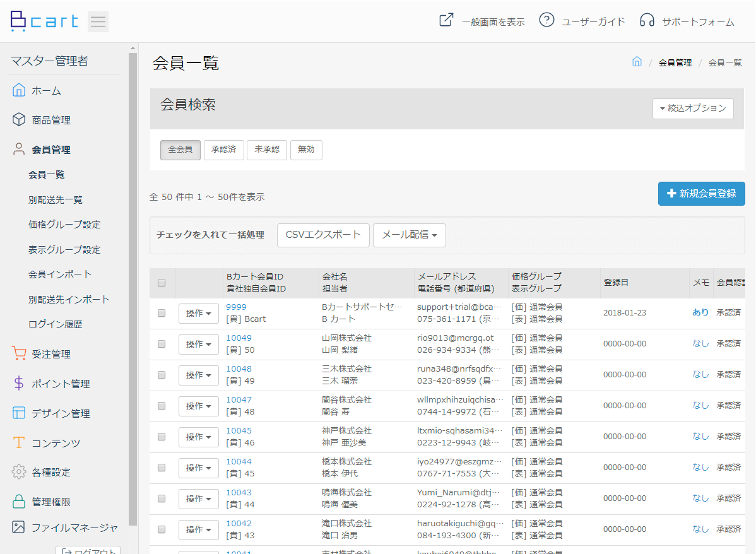Open member ID 10048 link

[x=239, y=368]
